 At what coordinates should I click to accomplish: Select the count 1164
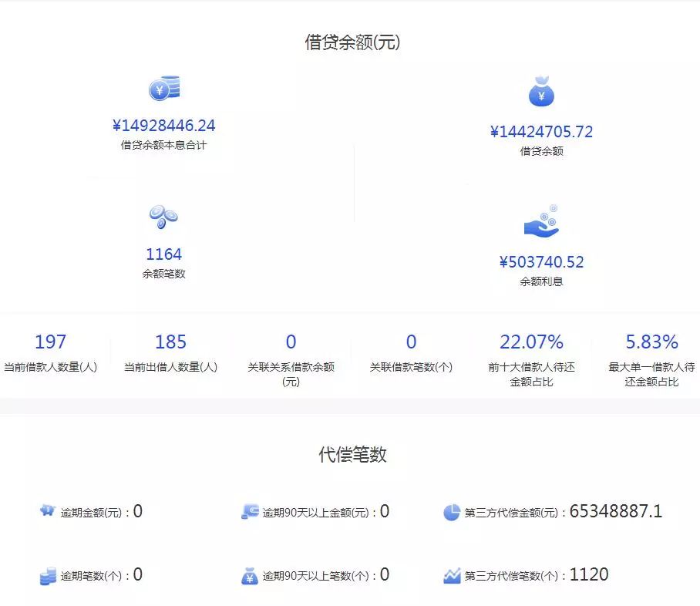164,254
